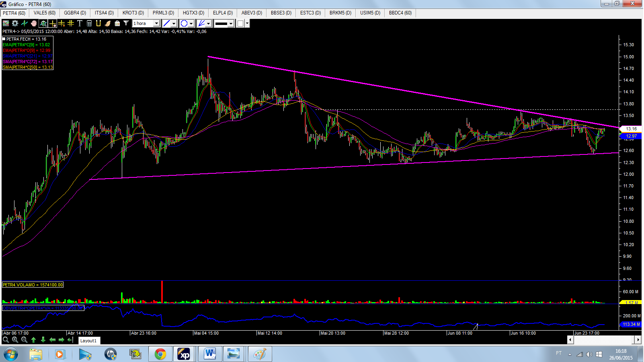Open the volume speaker tray icon
Screen dimensions: 644x362
[x=589, y=354]
